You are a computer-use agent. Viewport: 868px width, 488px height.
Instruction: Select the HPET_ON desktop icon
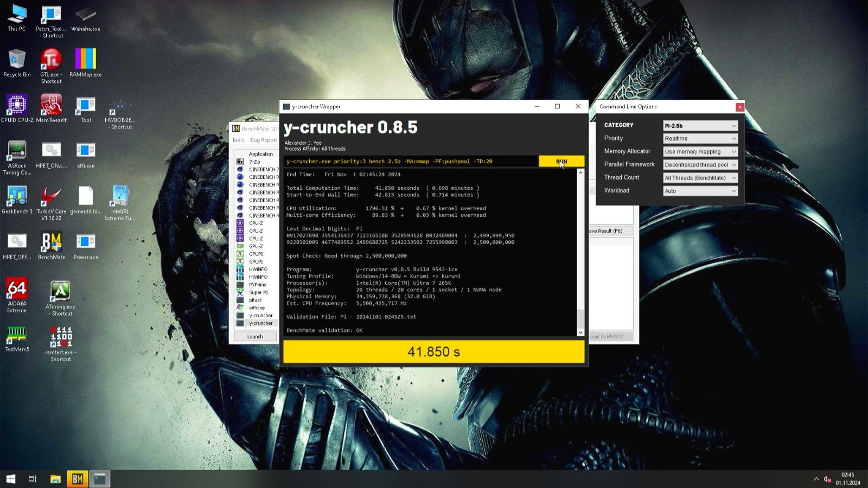click(51, 155)
